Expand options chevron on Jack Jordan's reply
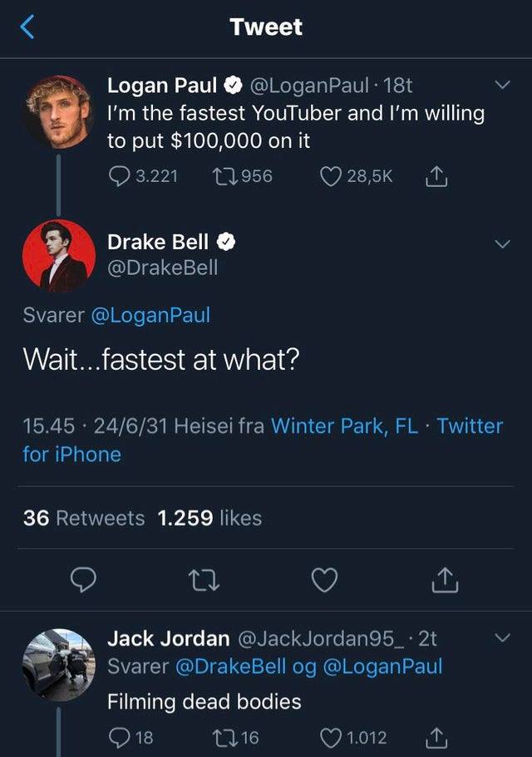532x757 pixels. point(503,637)
